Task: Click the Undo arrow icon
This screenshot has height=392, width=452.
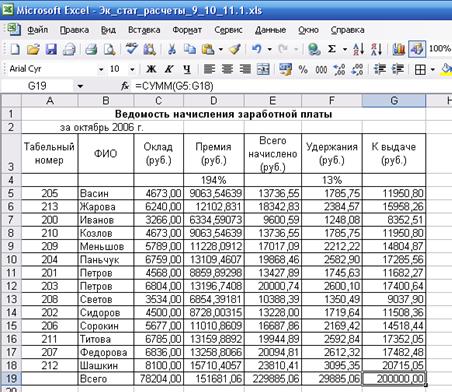Action: pyautogui.click(x=256, y=49)
